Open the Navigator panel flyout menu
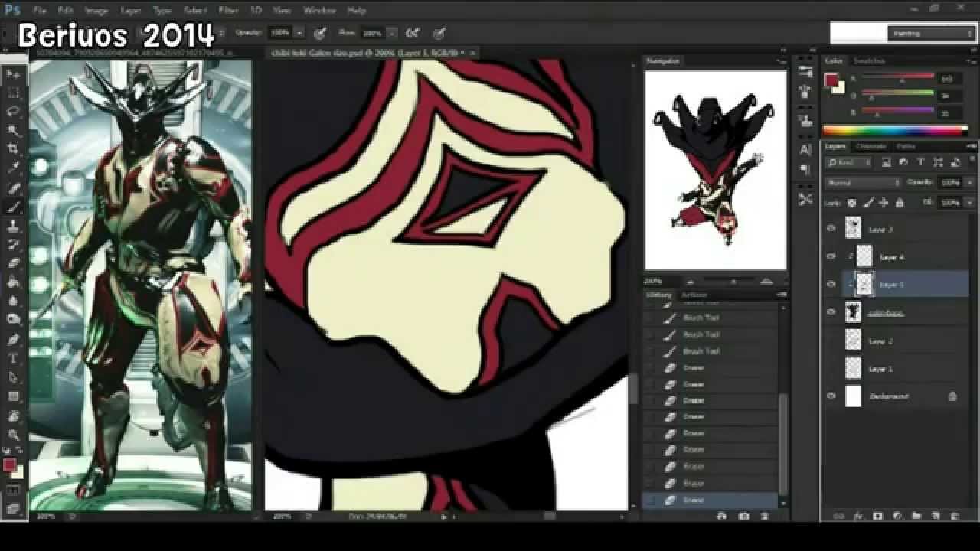 (782, 60)
